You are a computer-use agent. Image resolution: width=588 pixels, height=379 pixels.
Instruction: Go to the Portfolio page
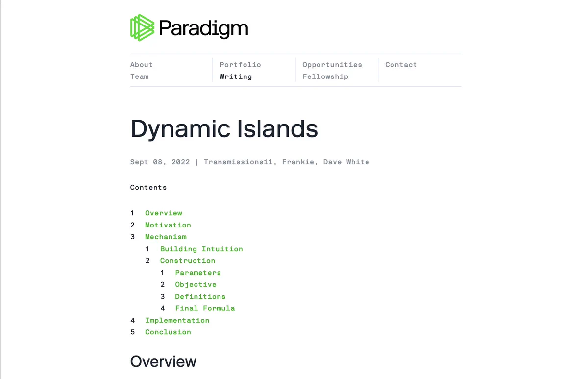pyautogui.click(x=240, y=65)
